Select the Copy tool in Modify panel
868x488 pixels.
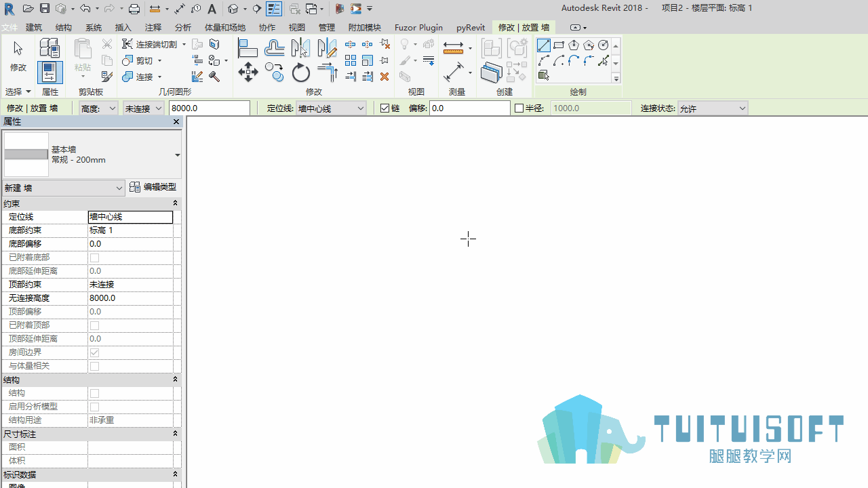coord(275,72)
